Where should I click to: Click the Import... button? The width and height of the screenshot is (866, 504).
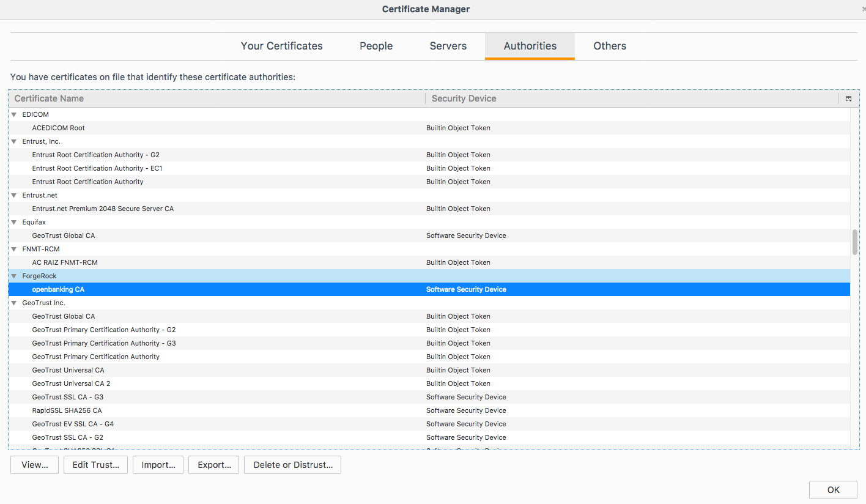point(158,465)
